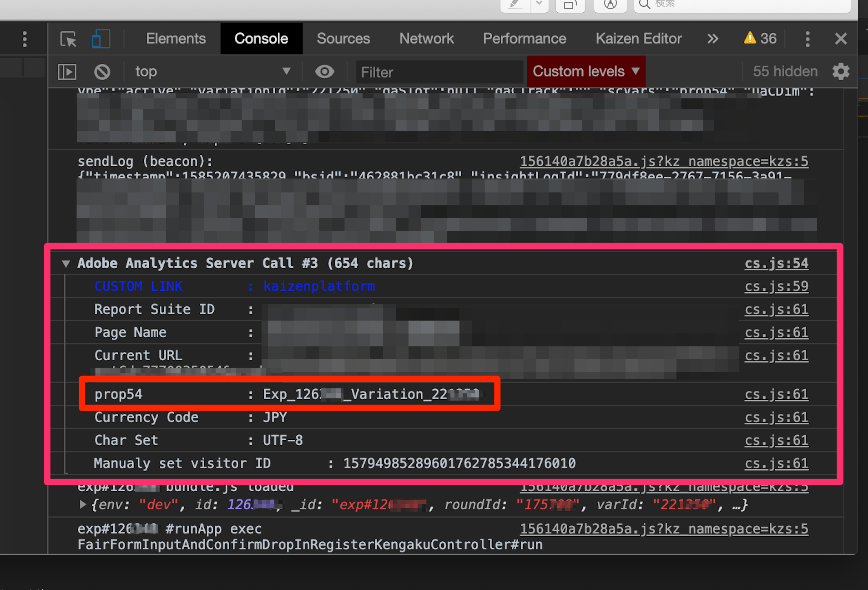The image size is (868, 590).
Task: Click the Report Suite ID label
Action: (154, 310)
